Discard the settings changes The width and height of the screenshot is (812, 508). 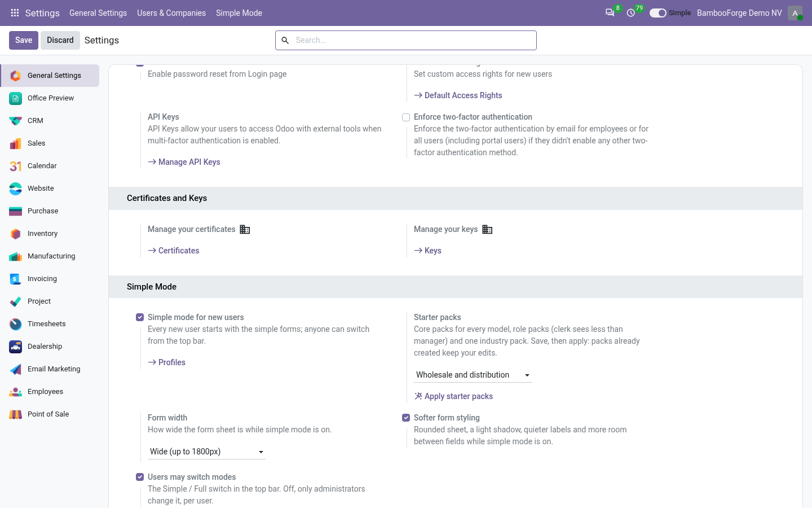pos(60,40)
